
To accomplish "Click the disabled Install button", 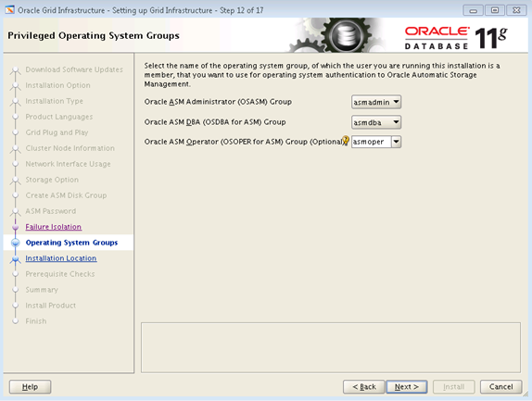I will (453, 387).
